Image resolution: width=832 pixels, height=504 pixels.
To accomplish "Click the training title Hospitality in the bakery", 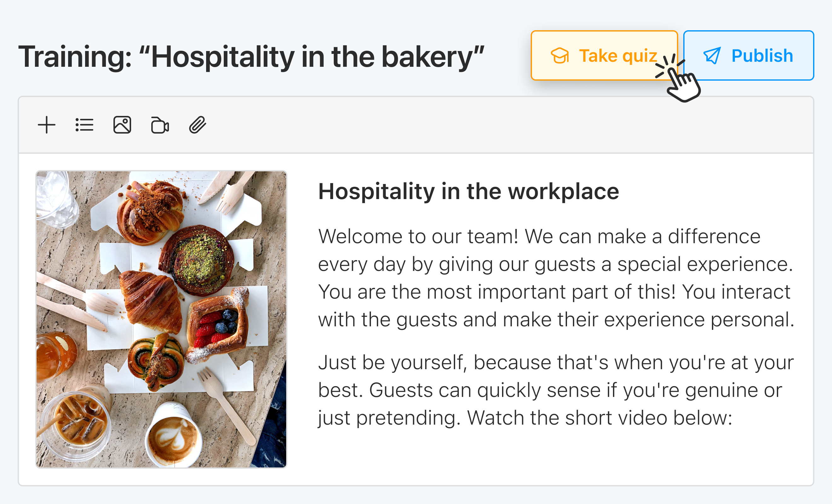I will pos(251,56).
